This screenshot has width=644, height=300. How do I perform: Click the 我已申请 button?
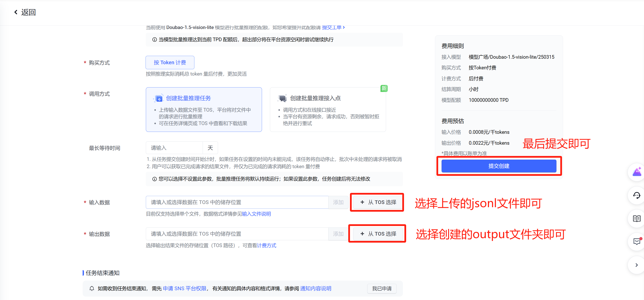(x=382, y=288)
